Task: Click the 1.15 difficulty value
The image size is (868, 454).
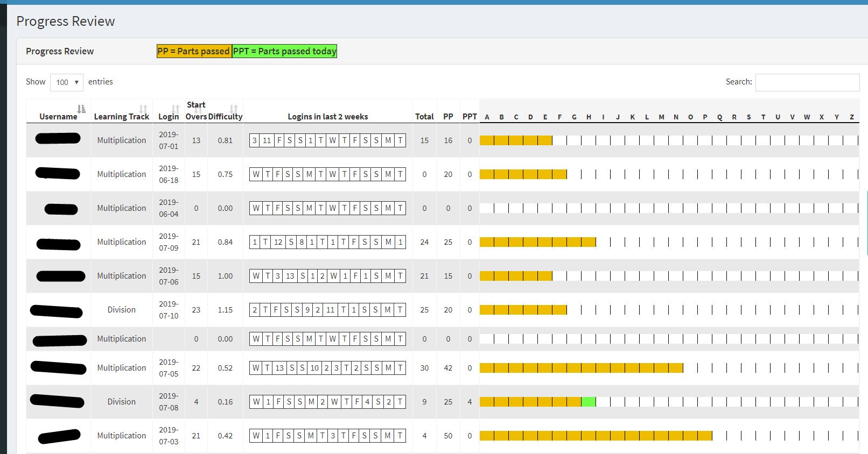Action: [225, 310]
